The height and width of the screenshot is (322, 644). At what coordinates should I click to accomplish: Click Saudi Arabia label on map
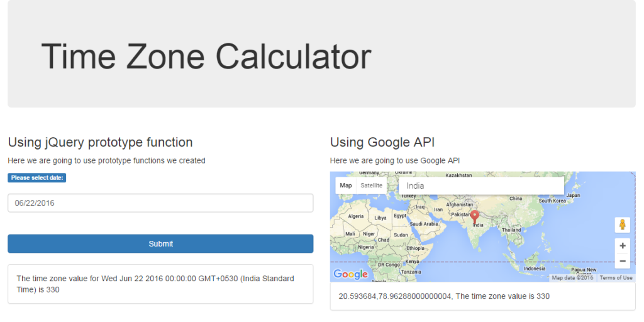click(x=425, y=224)
